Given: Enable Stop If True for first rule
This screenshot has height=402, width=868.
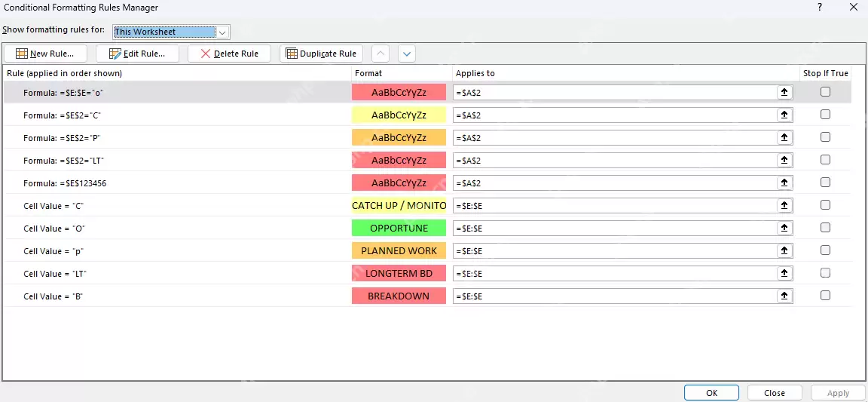Looking at the screenshot, I should (x=825, y=92).
